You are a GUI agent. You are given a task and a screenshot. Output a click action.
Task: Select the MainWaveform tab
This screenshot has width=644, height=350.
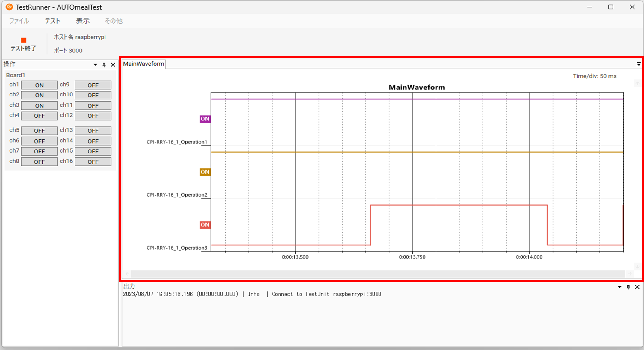pos(143,64)
